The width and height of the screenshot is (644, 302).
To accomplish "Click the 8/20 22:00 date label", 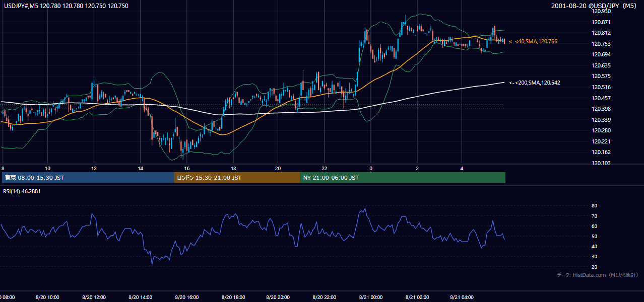I will click(325, 297).
